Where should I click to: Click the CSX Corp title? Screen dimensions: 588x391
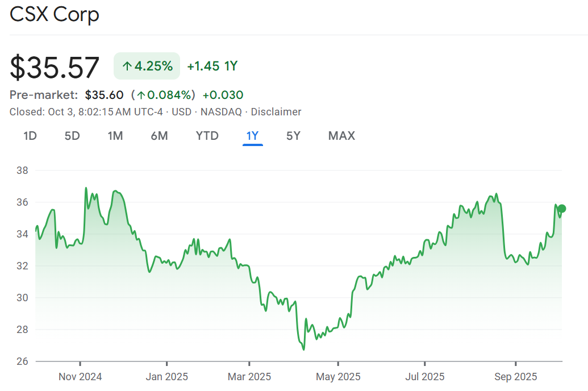[x=55, y=15]
